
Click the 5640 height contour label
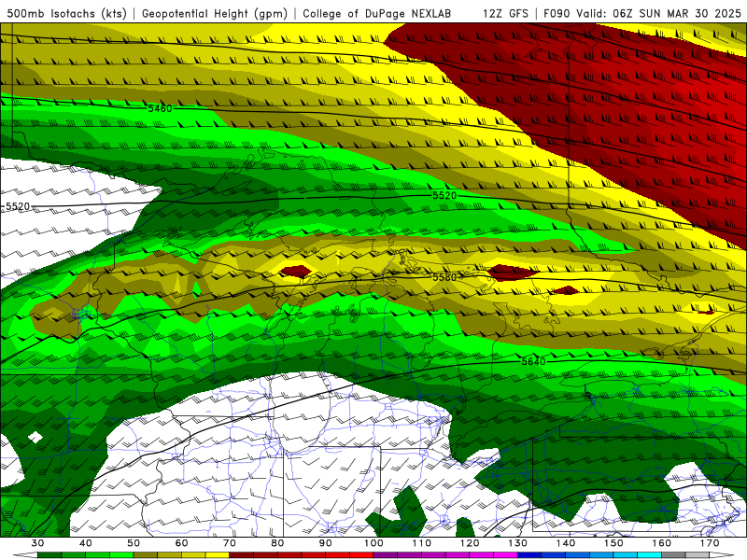click(x=533, y=361)
